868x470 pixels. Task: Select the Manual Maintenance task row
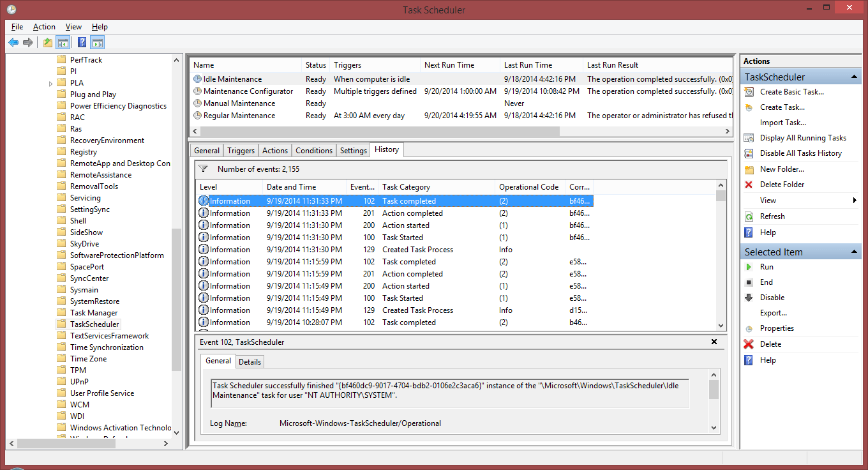(461, 103)
